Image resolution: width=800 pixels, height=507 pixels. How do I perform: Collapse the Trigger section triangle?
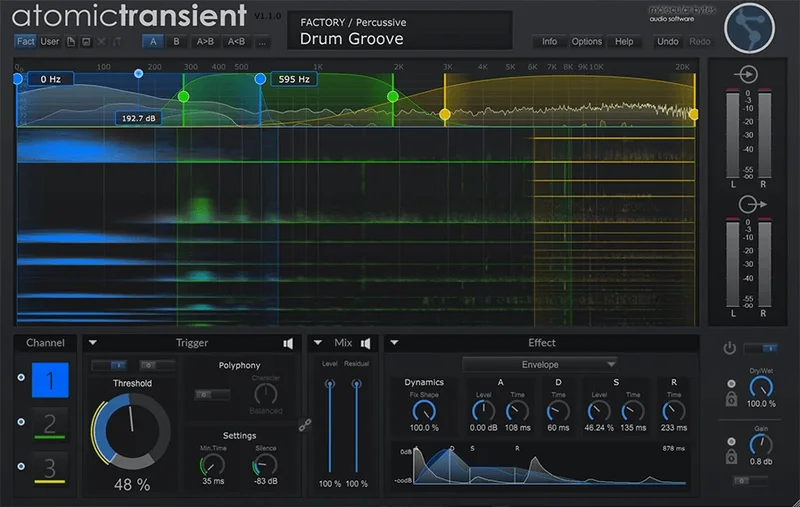point(93,343)
